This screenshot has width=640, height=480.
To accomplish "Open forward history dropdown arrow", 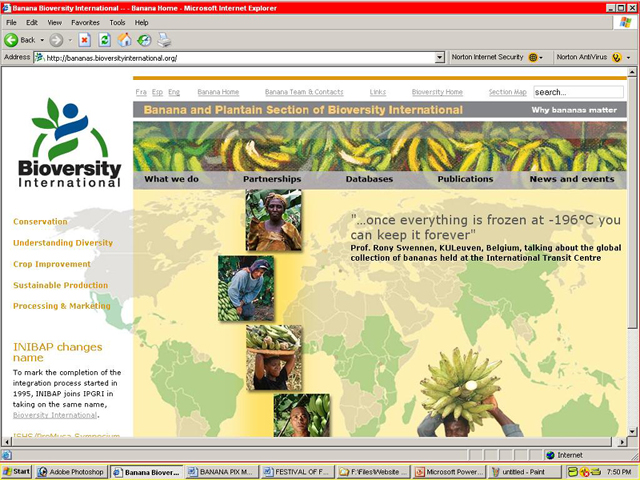I will pyautogui.click(x=70, y=40).
